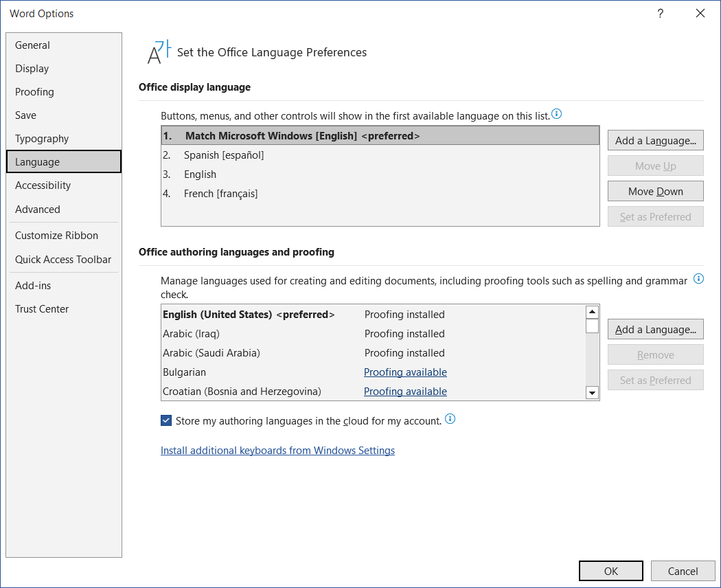721x588 pixels.
Task: Click the Help question mark icon
Action: (x=661, y=13)
